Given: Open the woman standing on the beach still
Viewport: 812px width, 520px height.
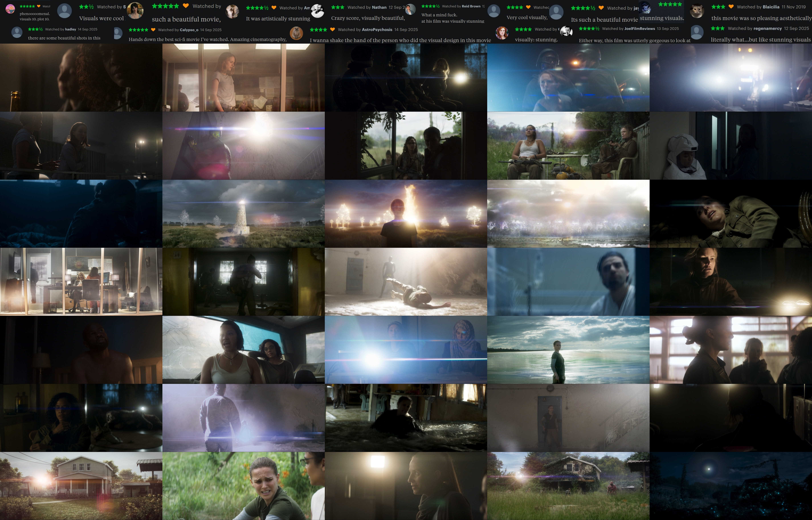Looking at the screenshot, I should click(x=568, y=350).
